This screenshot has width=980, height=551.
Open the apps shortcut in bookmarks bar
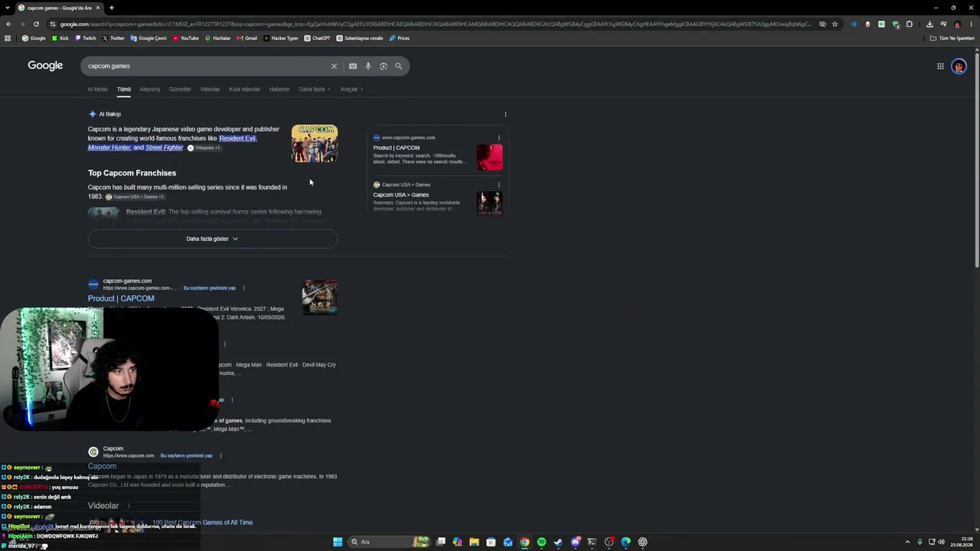pos(8,38)
